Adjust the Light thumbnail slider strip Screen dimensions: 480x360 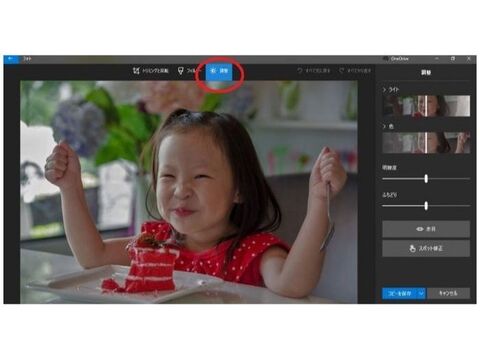coord(426,106)
